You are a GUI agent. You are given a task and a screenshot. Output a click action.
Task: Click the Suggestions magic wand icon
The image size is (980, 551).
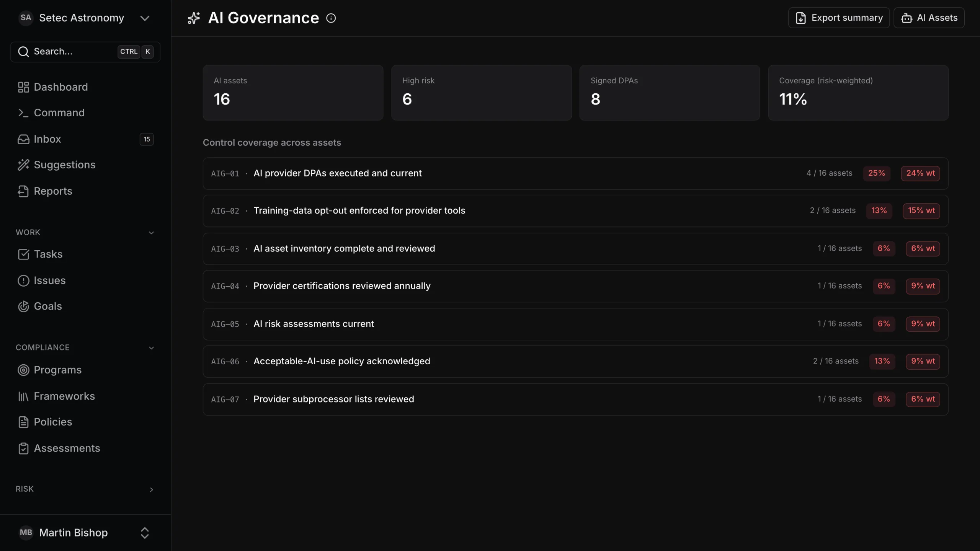click(23, 165)
